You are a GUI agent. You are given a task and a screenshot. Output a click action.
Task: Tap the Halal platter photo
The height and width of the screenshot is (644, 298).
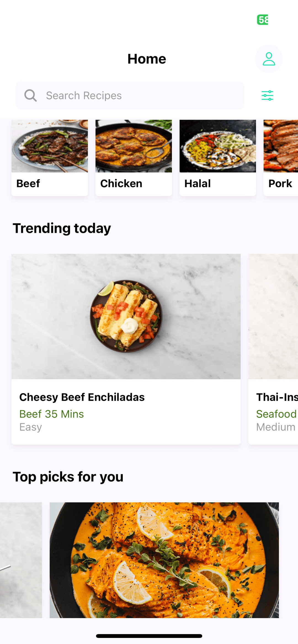coord(218,146)
